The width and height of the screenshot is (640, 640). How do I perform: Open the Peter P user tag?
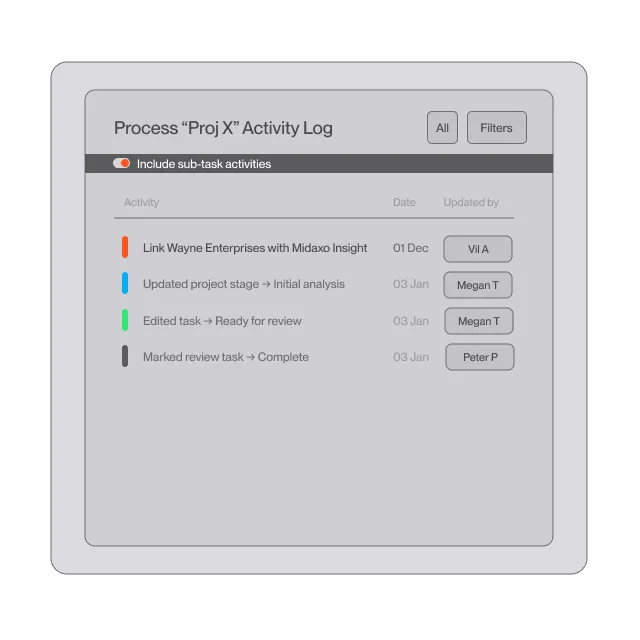480,357
